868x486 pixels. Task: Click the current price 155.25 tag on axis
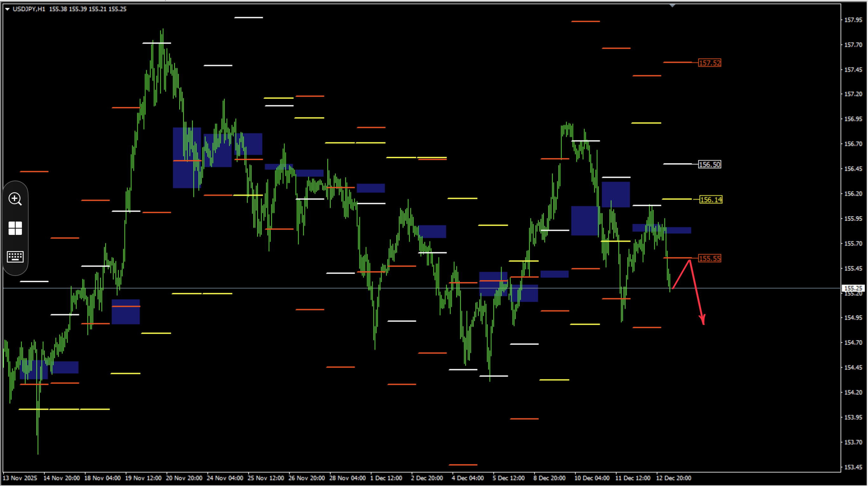(853, 288)
